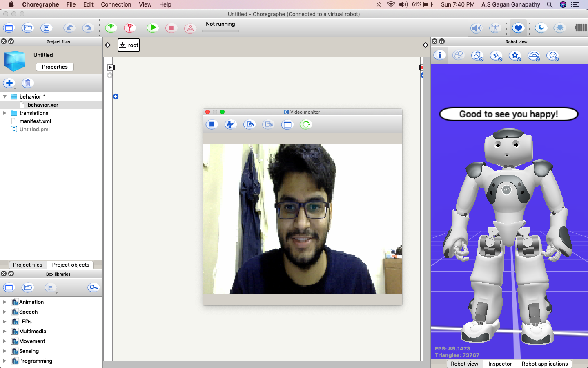Toggle gear settings icon in Robot view
This screenshot has height=368, width=588.
point(515,56)
